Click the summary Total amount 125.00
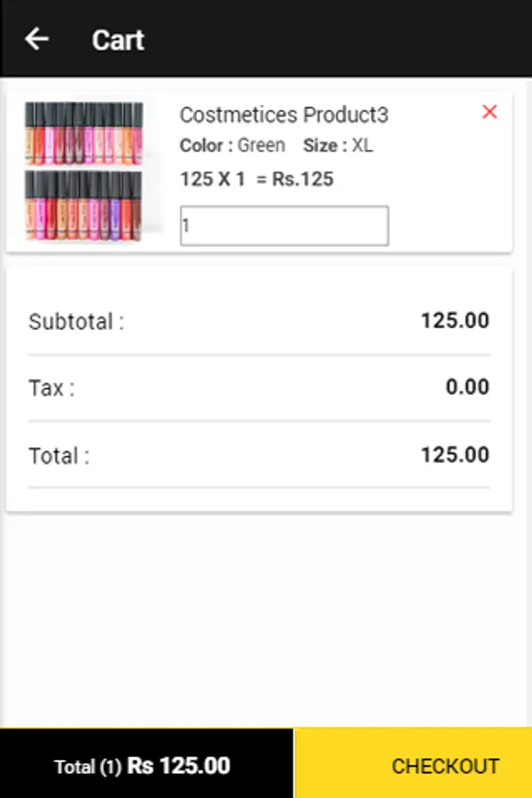Image resolution: width=532 pixels, height=798 pixels. (x=454, y=455)
